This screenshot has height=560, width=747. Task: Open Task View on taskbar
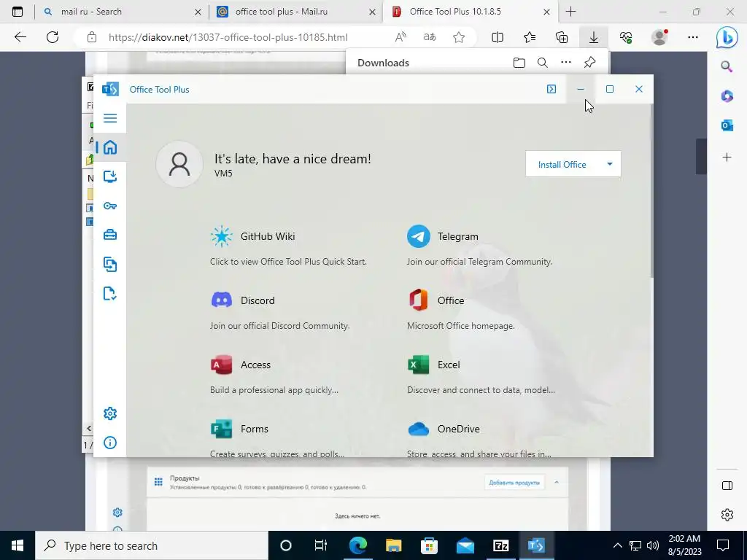pyautogui.click(x=321, y=545)
